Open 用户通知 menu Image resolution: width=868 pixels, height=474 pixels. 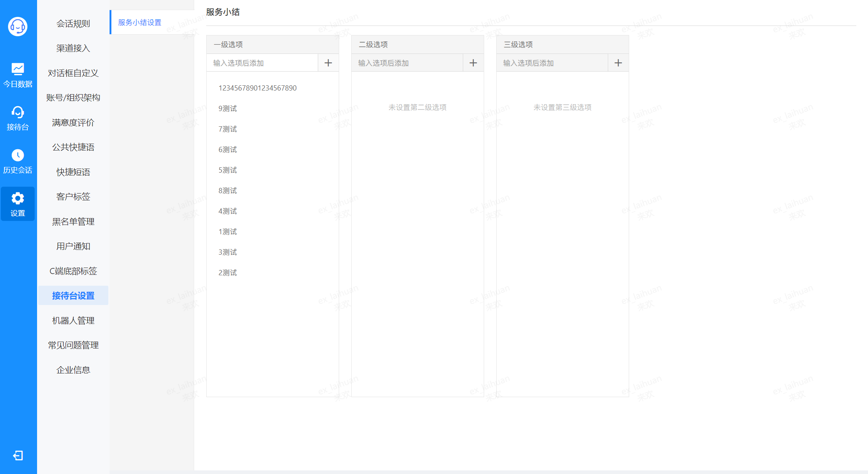(x=73, y=246)
